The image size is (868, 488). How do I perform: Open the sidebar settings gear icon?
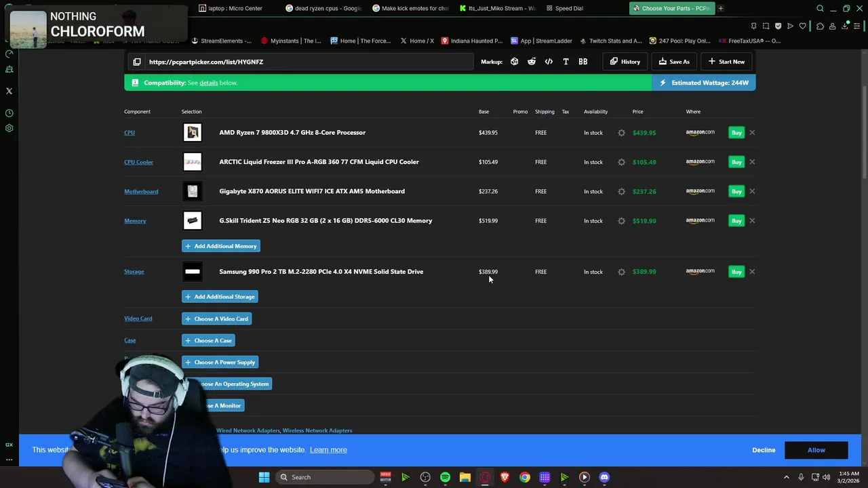(9, 128)
